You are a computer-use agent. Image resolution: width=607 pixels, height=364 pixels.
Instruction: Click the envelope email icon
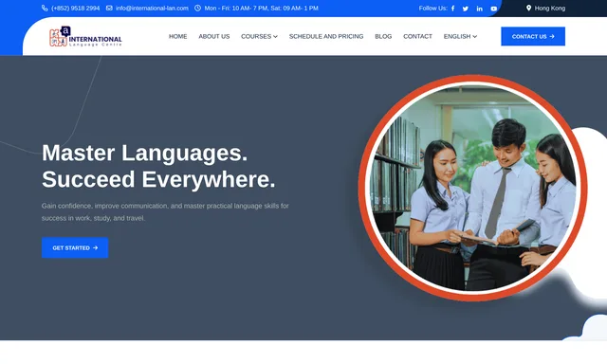(x=109, y=9)
